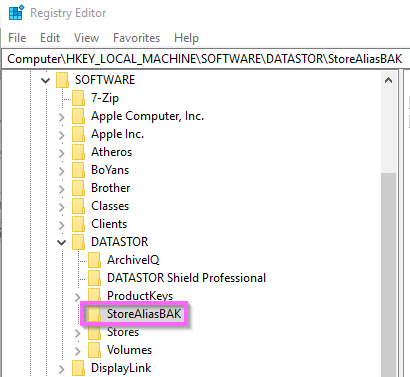Click the Volumes folder icon
Screen dimensions: 410x377
[x=94, y=350]
